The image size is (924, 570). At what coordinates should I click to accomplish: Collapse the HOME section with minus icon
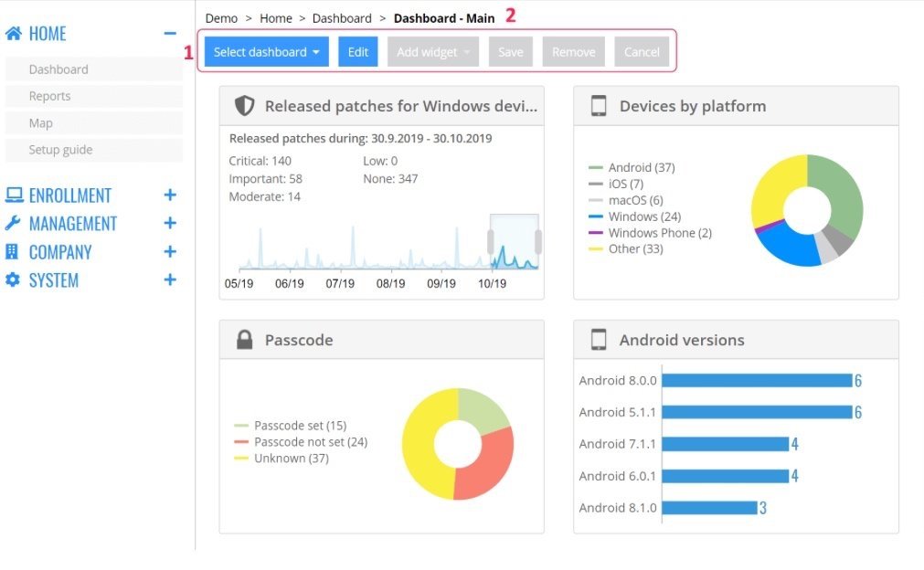tap(170, 34)
